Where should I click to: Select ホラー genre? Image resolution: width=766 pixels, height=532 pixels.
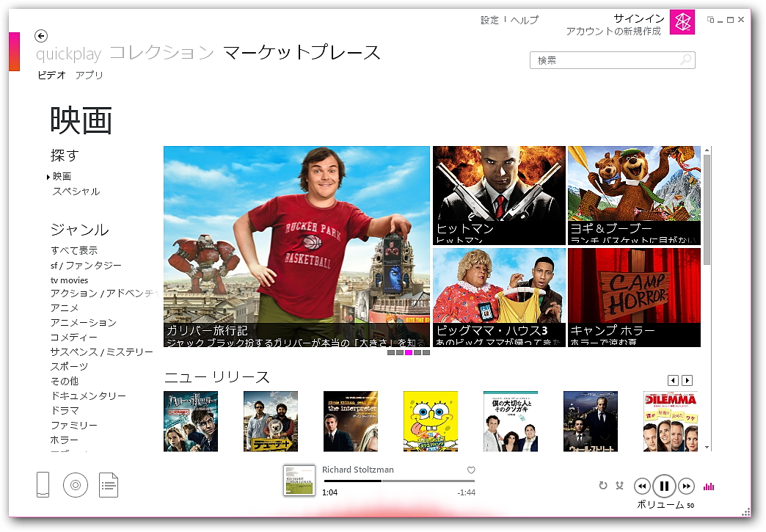[x=65, y=440]
